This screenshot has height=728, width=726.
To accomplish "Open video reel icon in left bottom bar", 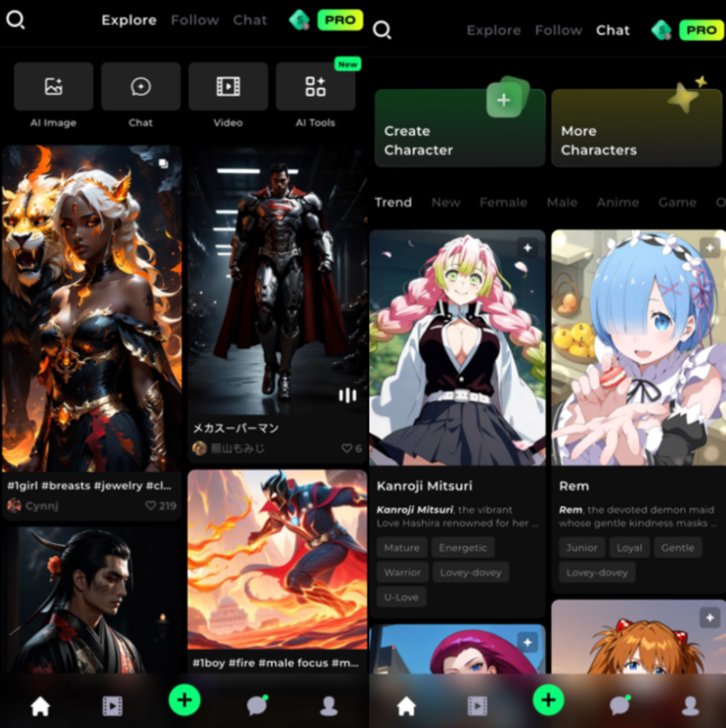I will [x=112, y=706].
